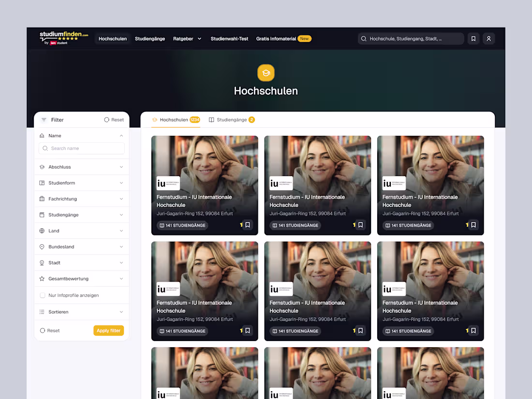The image size is (532, 399).
Task: Open the user profile icon top right
Action: click(488, 38)
